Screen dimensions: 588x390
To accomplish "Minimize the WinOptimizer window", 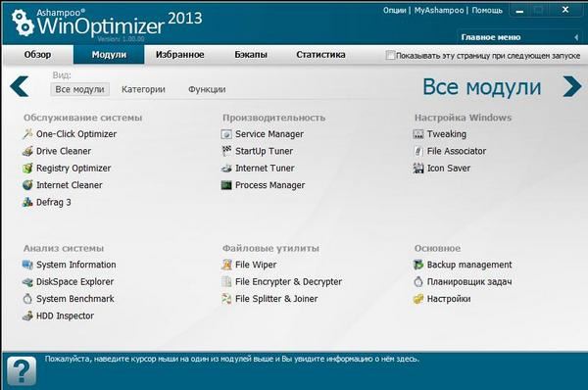I will click(x=519, y=11).
